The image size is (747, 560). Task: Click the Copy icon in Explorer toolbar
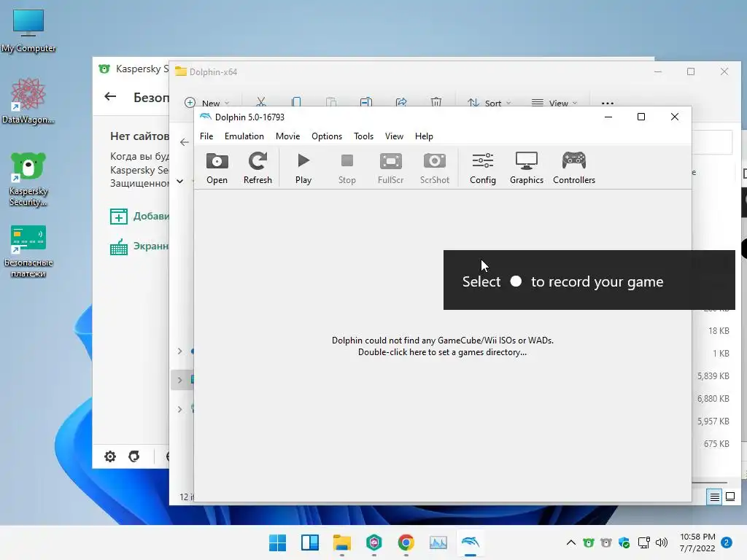(296, 102)
